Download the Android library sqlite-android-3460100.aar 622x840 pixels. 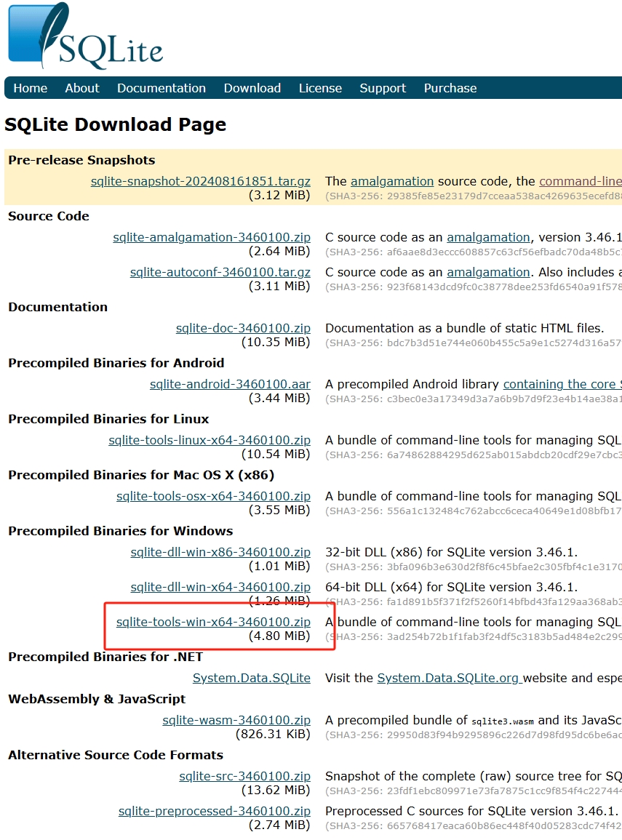(x=230, y=384)
